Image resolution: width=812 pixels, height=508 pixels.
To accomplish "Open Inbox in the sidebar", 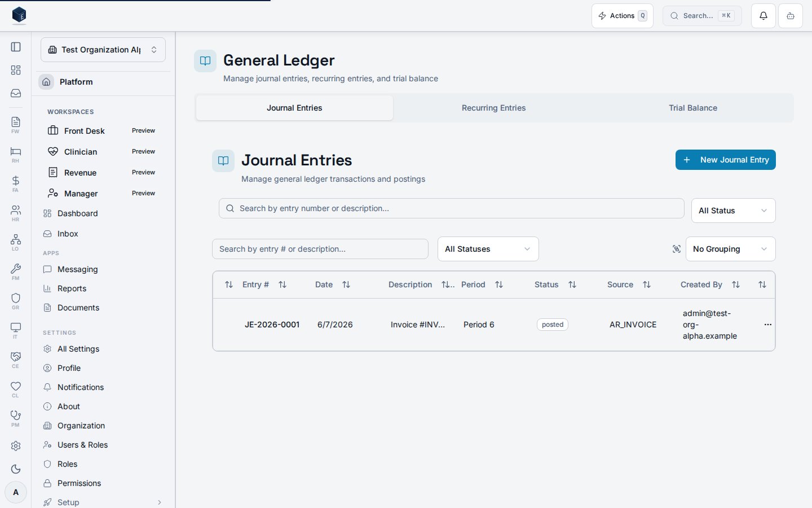I will [103, 234].
